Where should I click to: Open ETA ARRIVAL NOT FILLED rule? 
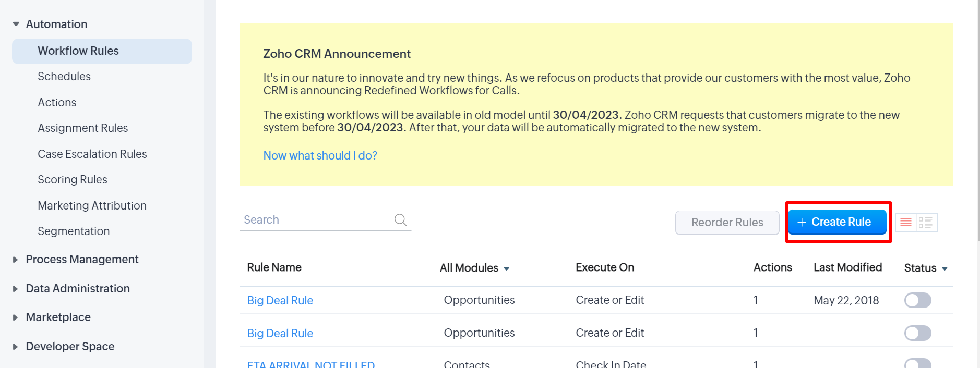point(311,364)
